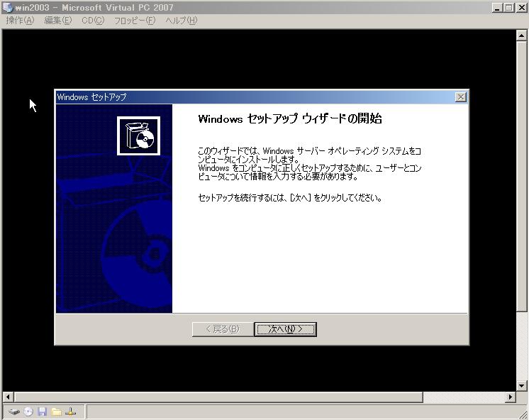
Task: Click the win2003 - Microsoft Virtual PC 2007 title
Action: tap(94, 7)
